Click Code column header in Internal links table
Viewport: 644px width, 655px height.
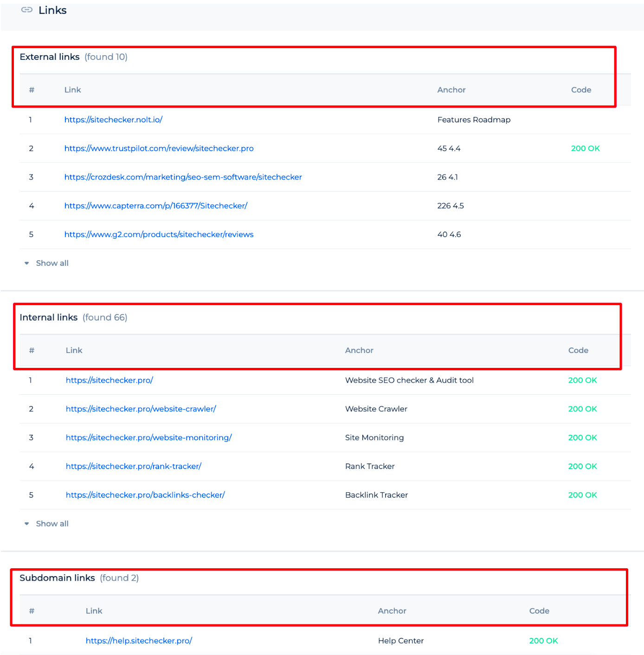click(x=578, y=351)
